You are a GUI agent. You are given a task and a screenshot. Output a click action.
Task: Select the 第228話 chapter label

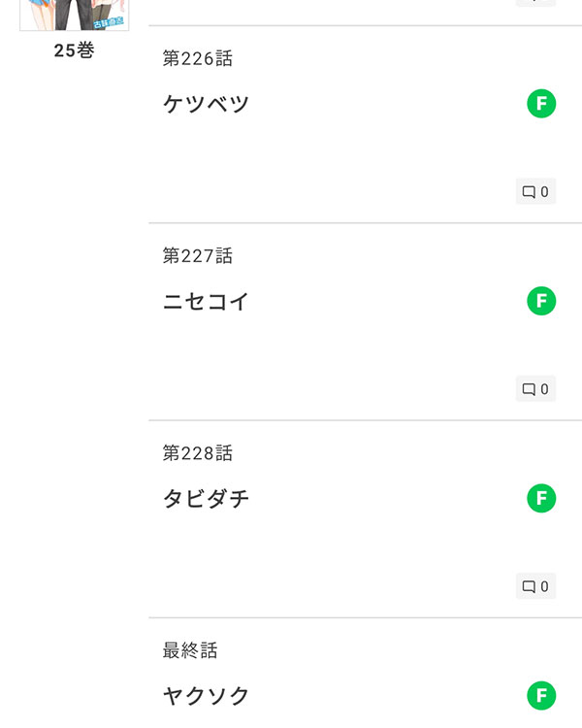tap(197, 453)
